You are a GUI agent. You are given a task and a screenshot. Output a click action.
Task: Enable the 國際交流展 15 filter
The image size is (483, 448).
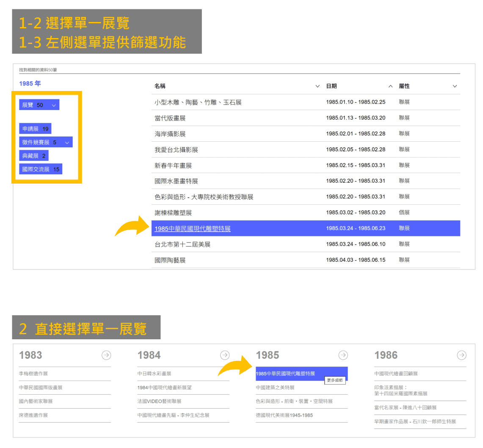point(41,169)
